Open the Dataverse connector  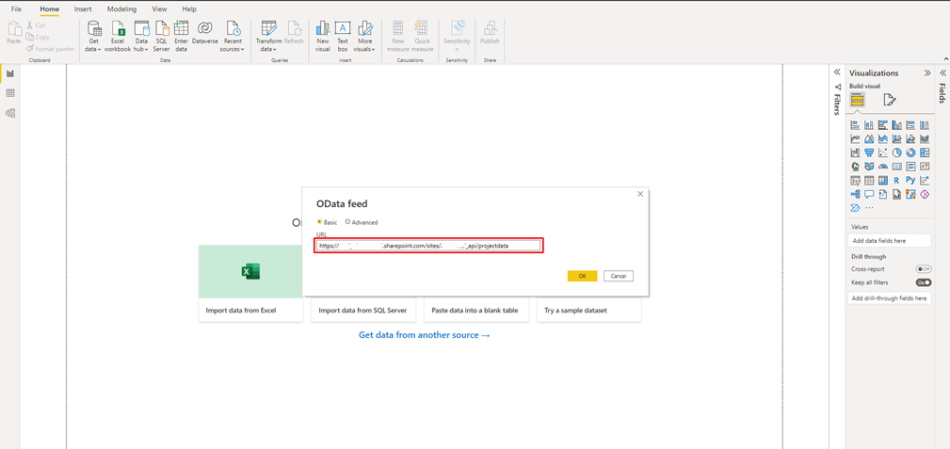(x=205, y=32)
